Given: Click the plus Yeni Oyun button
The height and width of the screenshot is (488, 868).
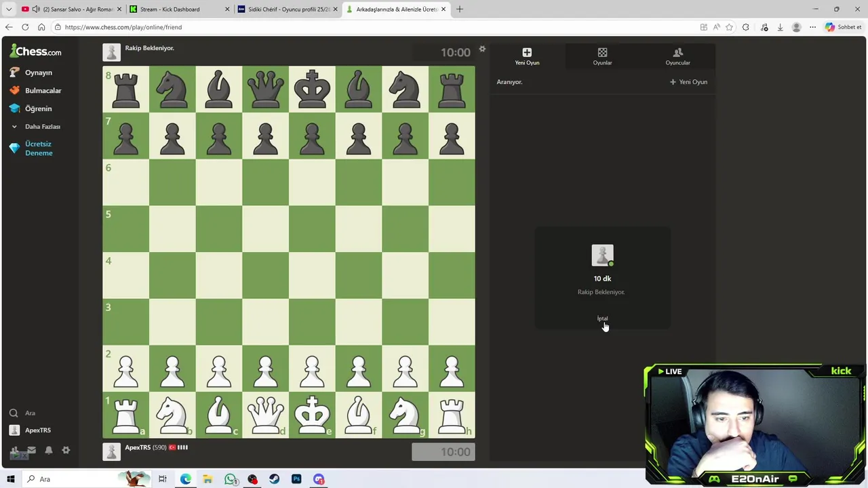Looking at the screenshot, I should coord(688,82).
